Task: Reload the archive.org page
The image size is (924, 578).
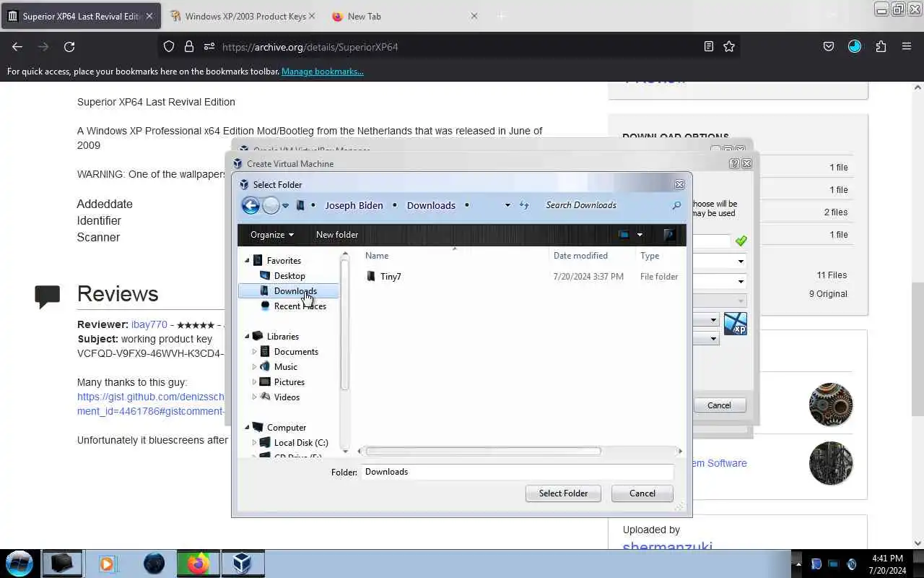Action: (69, 46)
